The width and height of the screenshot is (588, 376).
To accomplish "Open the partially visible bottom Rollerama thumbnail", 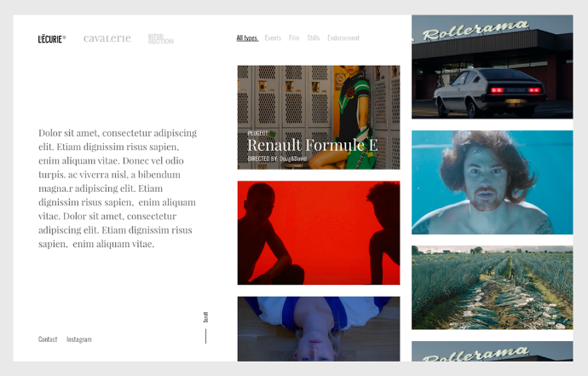I will pyautogui.click(x=492, y=351).
